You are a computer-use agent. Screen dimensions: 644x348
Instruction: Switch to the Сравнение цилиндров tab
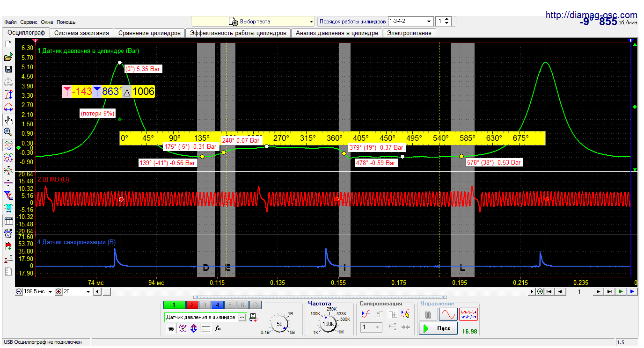click(149, 33)
